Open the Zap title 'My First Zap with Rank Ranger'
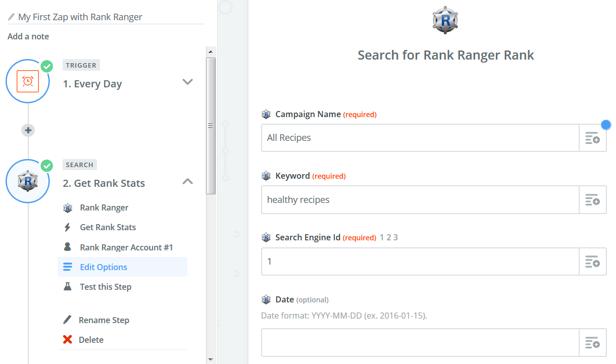Viewport: 616px width, 364px height. pos(80,17)
